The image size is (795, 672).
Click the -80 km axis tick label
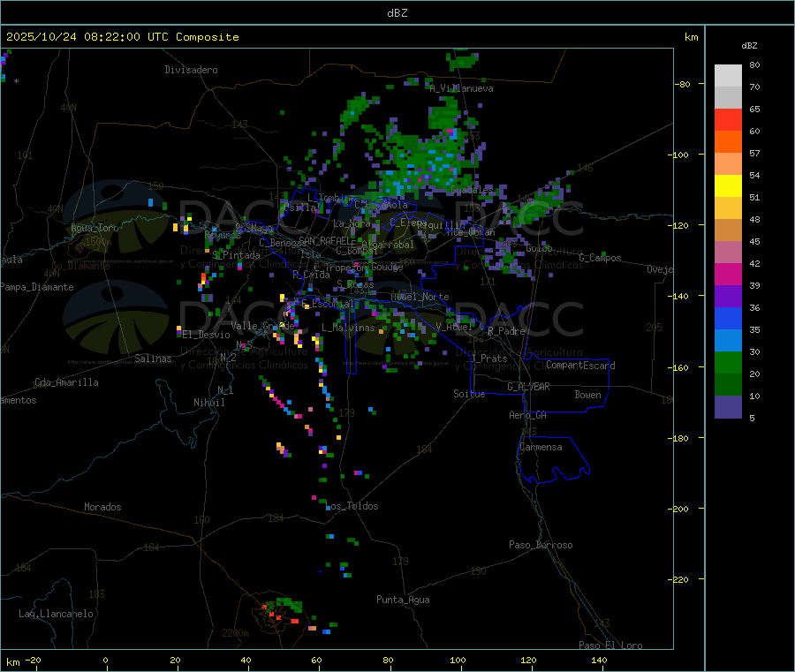click(682, 84)
